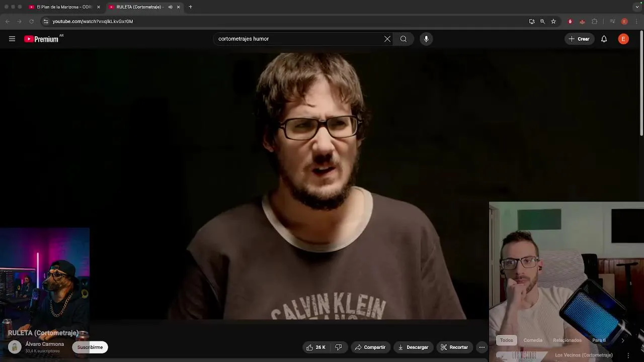Viewport: 644px width, 362px height.
Task: Open the notifications bell
Action: coord(604,39)
